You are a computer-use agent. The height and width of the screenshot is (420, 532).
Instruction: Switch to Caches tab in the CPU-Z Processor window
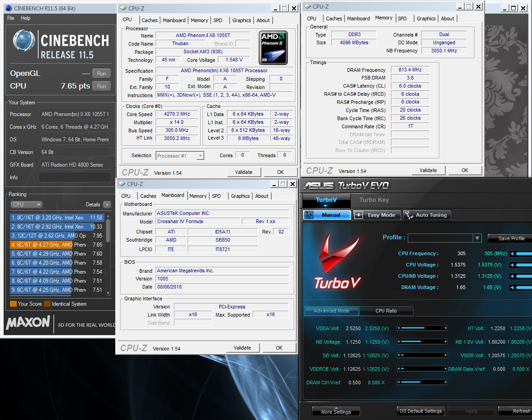[150, 20]
